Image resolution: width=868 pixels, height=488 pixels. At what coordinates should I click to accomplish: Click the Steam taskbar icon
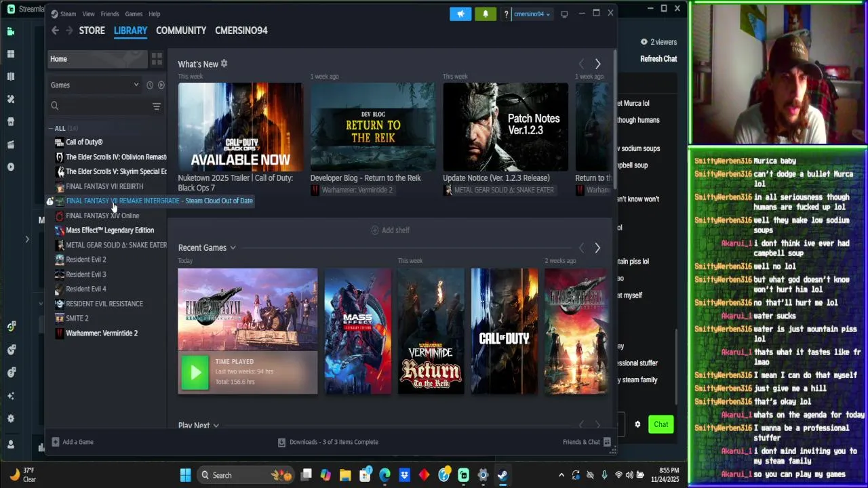pyautogui.click(x=502, y=475)
